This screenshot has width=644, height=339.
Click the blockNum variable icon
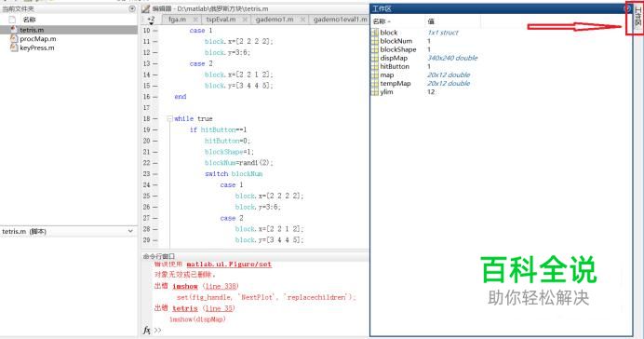click(374, 41)
